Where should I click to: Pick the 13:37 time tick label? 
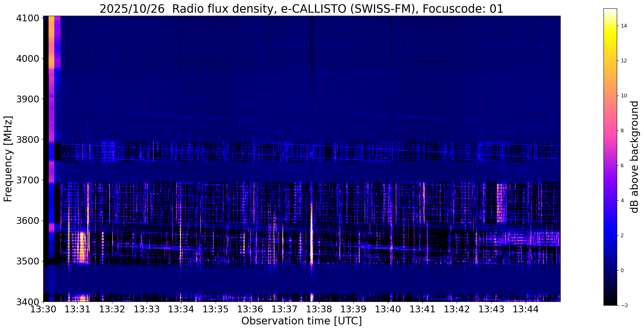284,309
